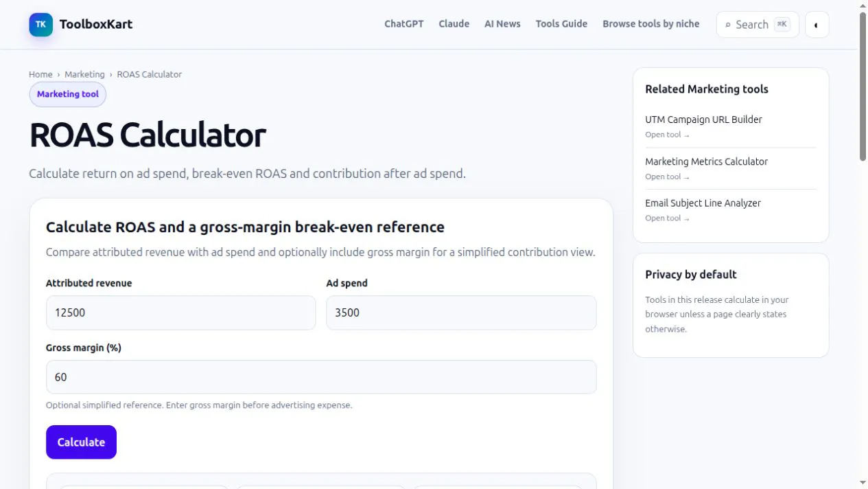
Task: Navigate to the Marketing breadcrumb
Action: click(84, 74)
